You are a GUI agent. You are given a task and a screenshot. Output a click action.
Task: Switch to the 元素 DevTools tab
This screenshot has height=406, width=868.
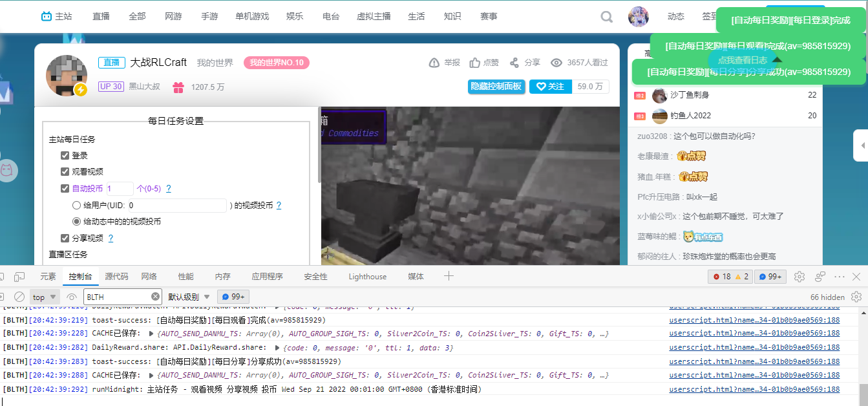(x=48, y=277)
